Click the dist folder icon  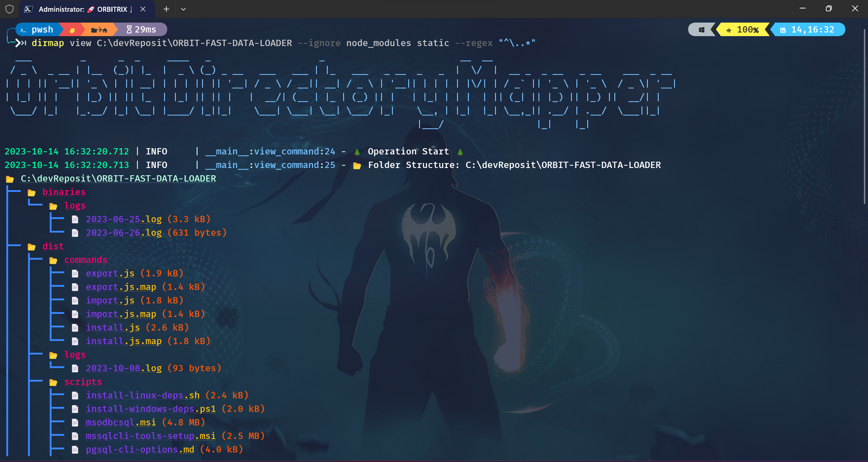tap(32, 247)
